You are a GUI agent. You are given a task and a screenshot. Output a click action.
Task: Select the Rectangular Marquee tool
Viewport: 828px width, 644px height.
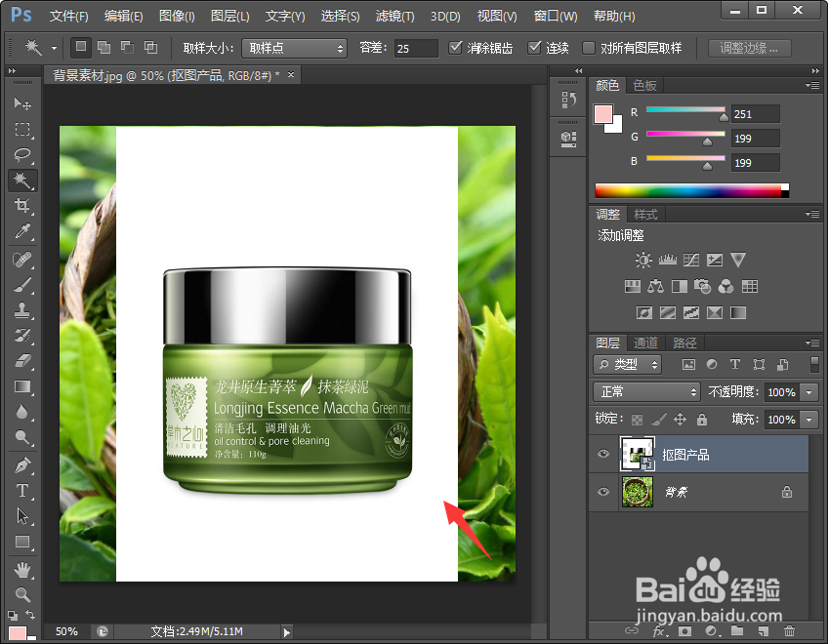point(22,130)
